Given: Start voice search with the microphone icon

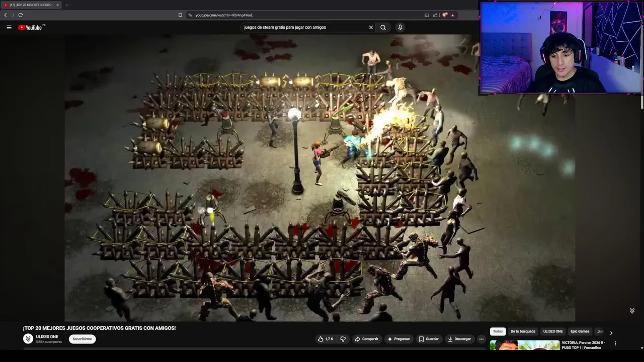Looking at the screenshot, I should click(400, 27).
